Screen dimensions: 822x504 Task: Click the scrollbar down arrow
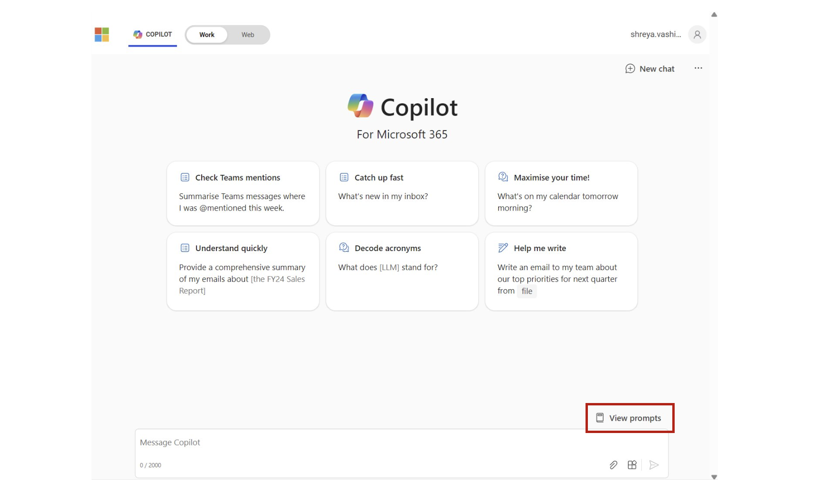(x=714, y=477)
